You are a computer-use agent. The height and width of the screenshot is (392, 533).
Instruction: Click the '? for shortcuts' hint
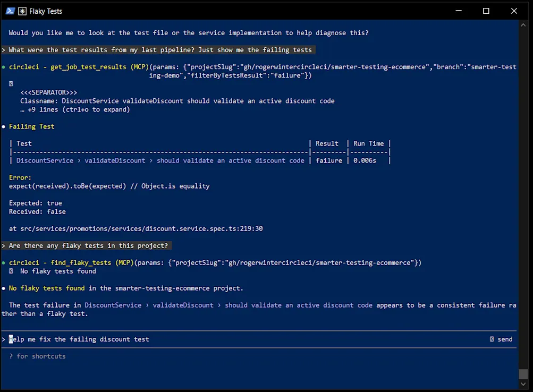pos(37,356)
